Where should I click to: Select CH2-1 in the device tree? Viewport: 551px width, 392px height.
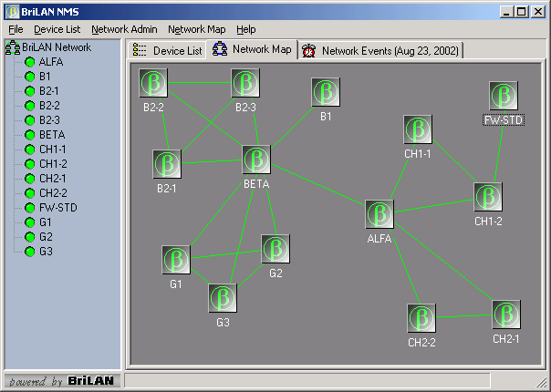click(x=52, y=179)
